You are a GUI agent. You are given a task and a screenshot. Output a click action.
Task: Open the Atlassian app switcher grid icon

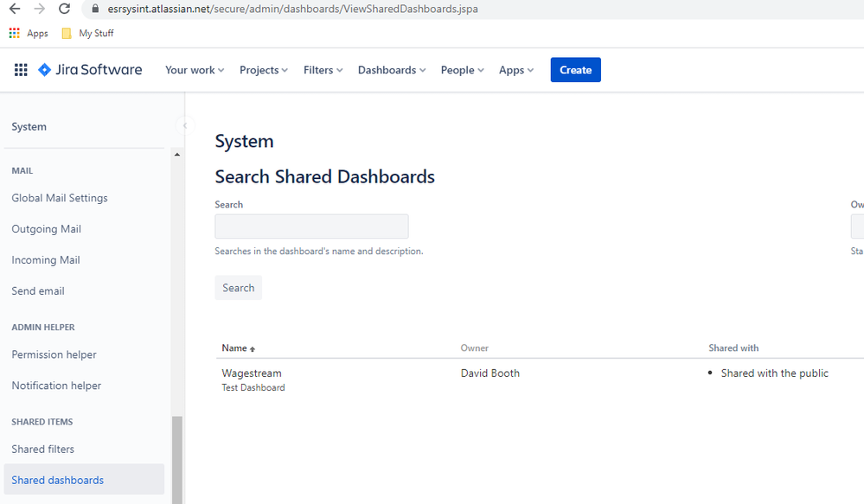coord(21,70)
